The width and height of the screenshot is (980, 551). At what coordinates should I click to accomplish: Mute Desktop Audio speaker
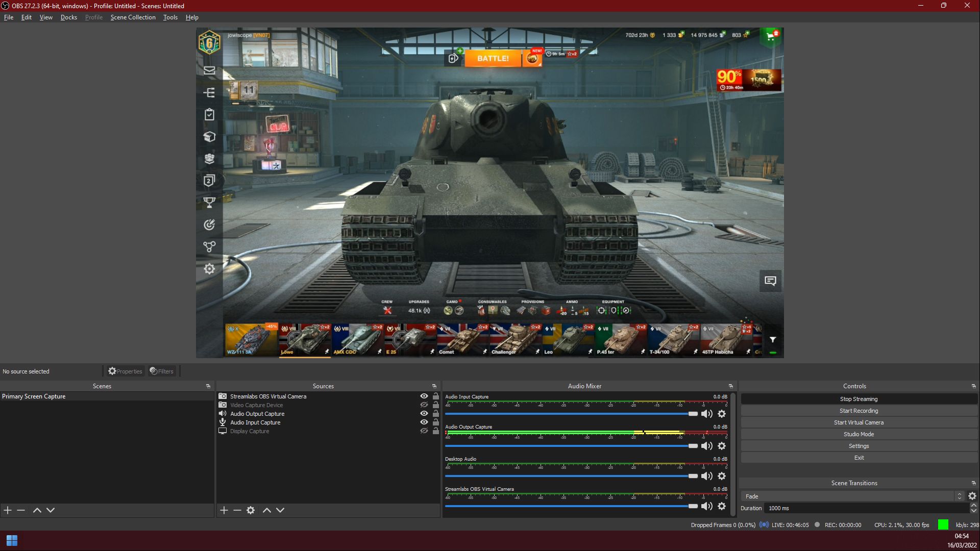point(707,476)
